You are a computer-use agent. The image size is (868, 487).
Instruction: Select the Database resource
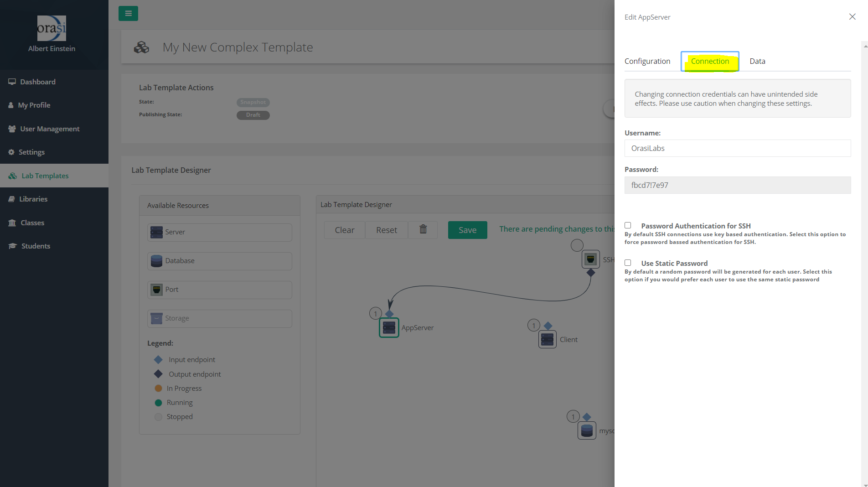(220, 261)
